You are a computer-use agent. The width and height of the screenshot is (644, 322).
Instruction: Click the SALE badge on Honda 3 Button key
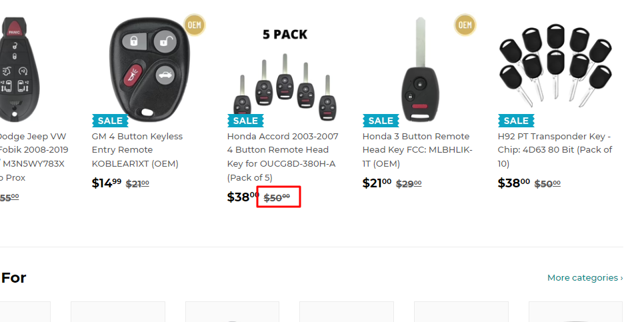(x=381, y=121)
